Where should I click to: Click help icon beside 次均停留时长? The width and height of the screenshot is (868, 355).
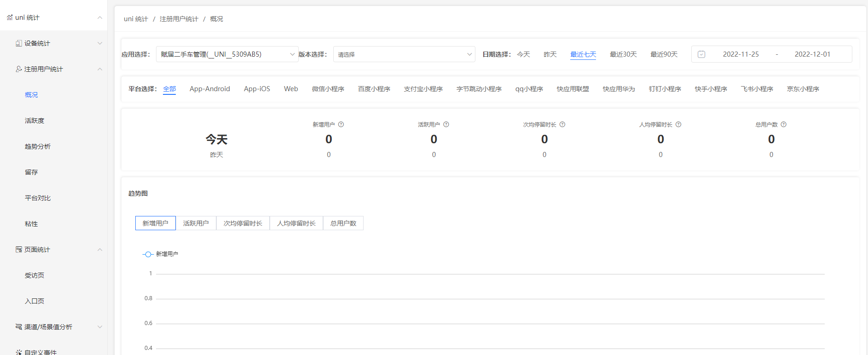click(562, 124)
